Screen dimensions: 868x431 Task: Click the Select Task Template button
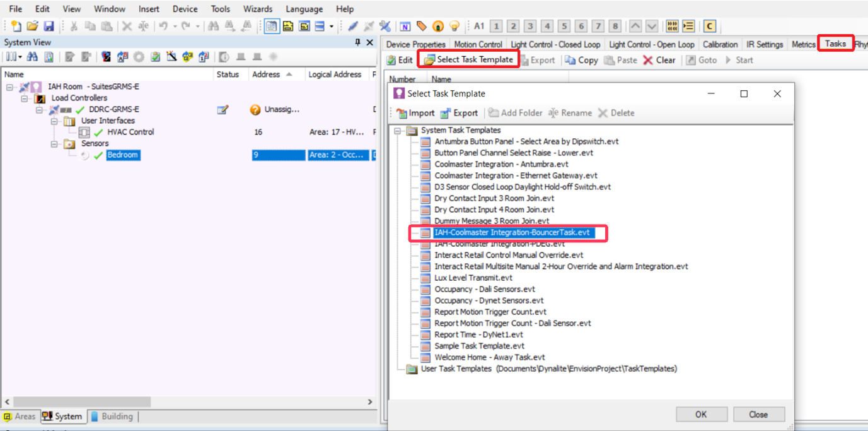[468, 60]
